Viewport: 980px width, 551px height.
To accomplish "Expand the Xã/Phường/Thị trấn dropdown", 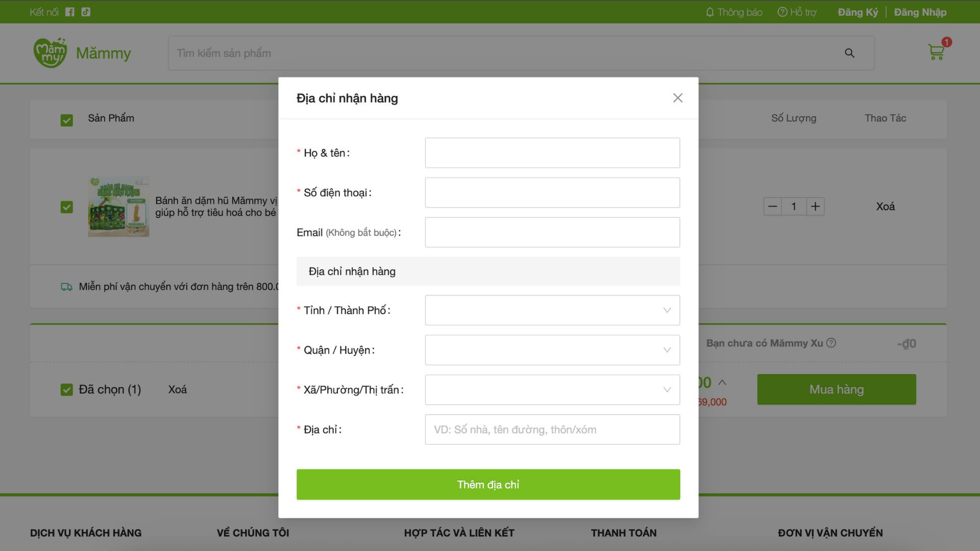I will coord(552,390).
